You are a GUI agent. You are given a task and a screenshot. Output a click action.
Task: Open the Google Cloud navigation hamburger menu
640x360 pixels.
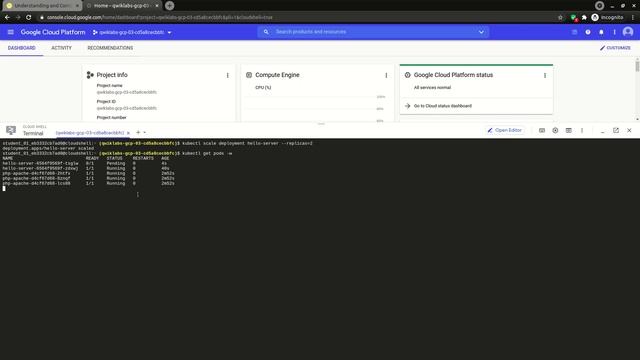click(11, 32)
